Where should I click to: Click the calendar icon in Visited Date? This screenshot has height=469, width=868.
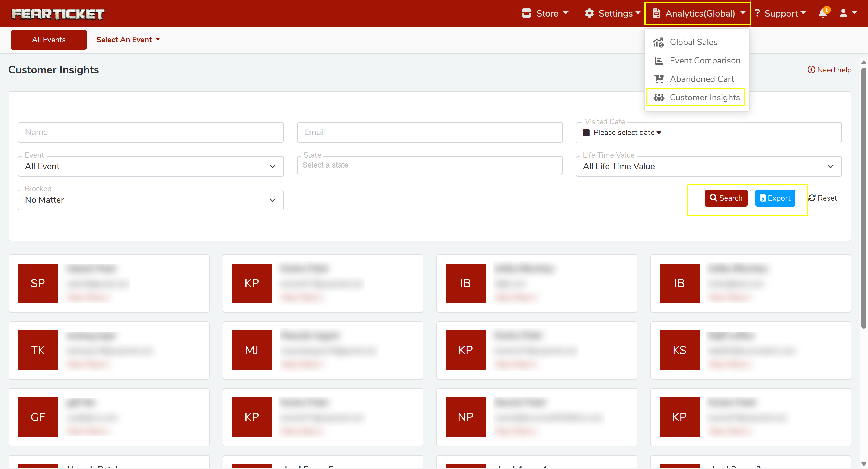click(586, 132)
